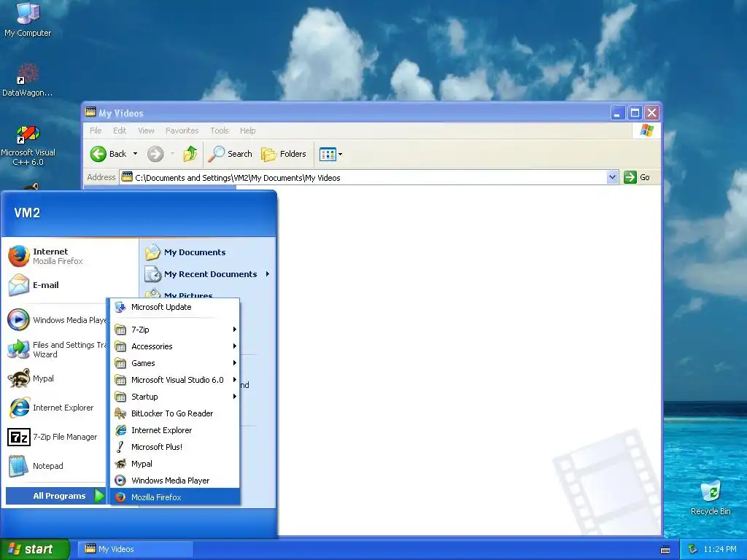Screen dimensions: 747x560
Task: Open Microsoft Plus! from All Programs
Action: coord(175,447)
